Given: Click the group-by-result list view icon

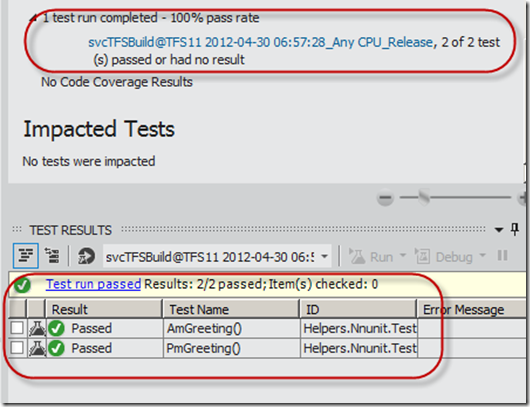Looking at the screenshot, I should tap(26, 256).
